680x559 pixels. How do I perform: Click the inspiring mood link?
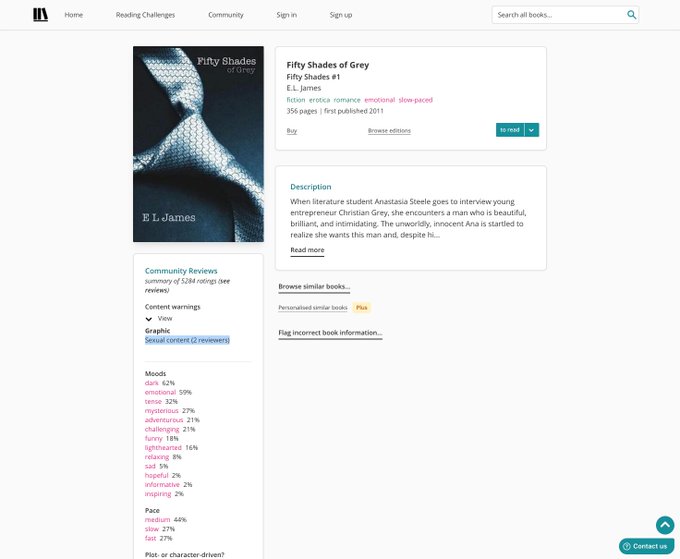click(x=158, y=494)
